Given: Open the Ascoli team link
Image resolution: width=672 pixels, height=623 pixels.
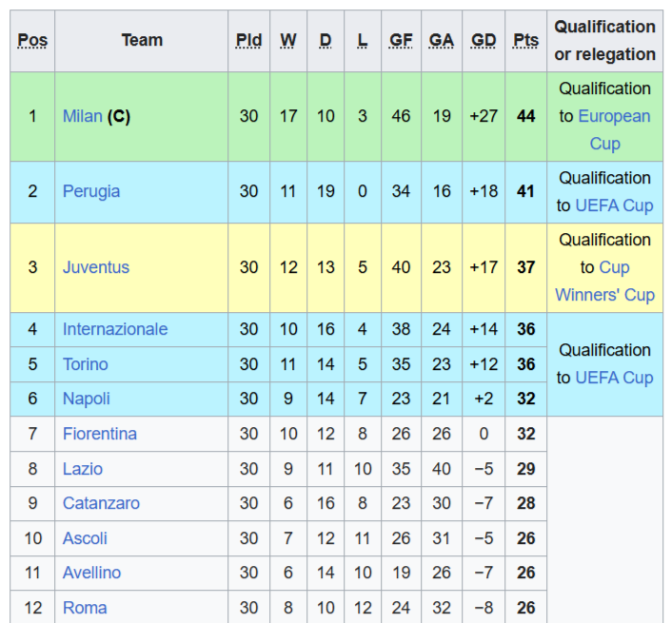Looking at the screenshot, I should (x=85, y=538).
